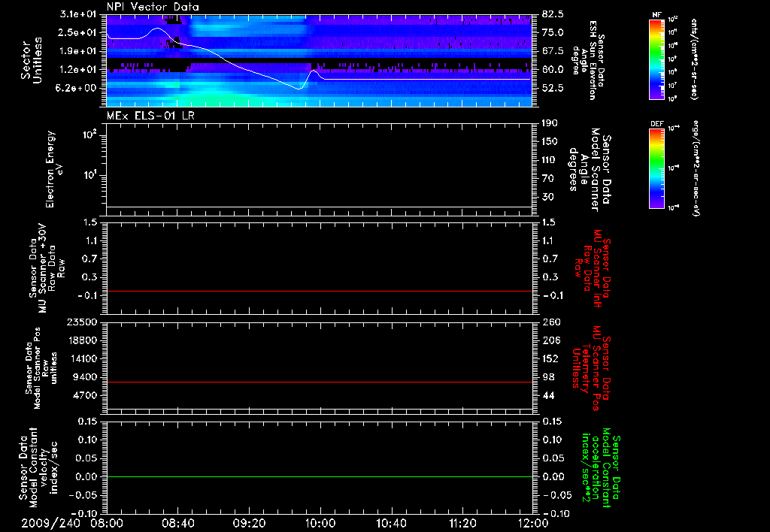Select the "NPI Vector Data" panel title
The height and width of the screenshot is (532, 770).
coord(153,7)
